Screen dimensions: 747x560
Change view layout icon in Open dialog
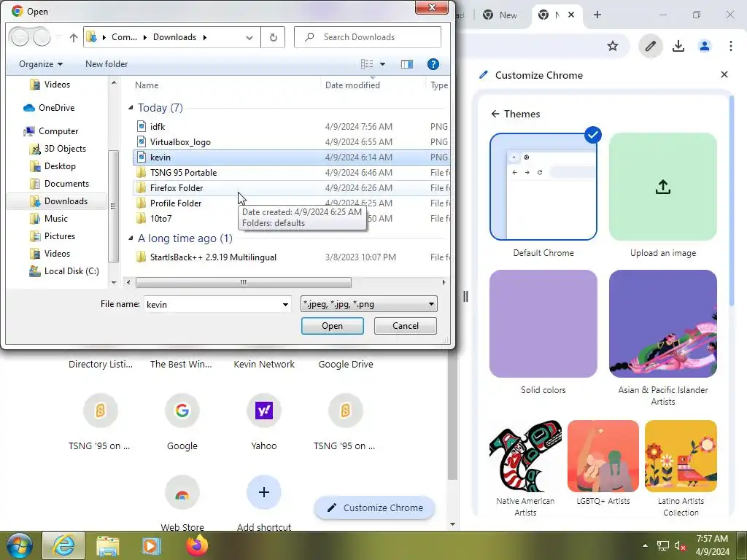pos(366,64)
